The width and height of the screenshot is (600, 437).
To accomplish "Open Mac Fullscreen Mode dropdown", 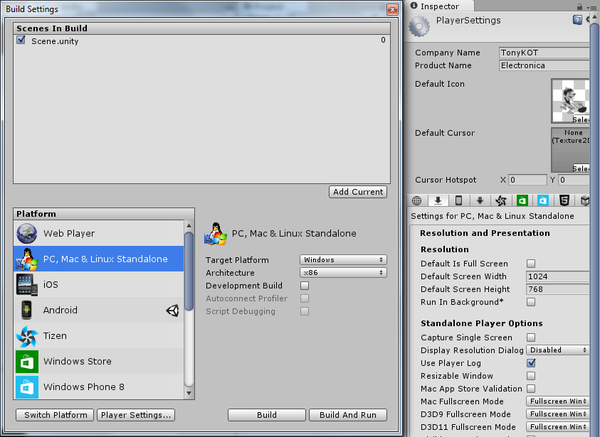I will click(558, 401).
